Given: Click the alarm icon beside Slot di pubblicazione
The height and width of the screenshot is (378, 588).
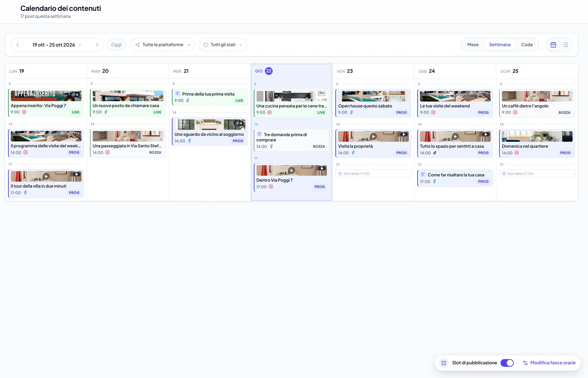Looking at the screenshot, I should pos(444,363).
